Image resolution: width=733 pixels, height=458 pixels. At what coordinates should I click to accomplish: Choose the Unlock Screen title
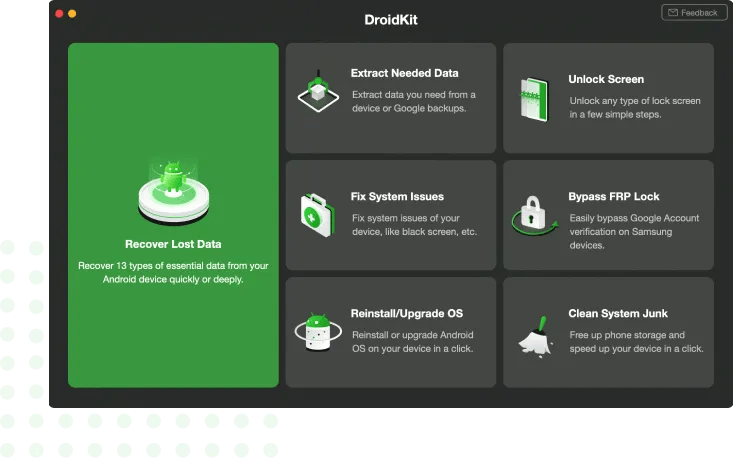pos(606,79)
